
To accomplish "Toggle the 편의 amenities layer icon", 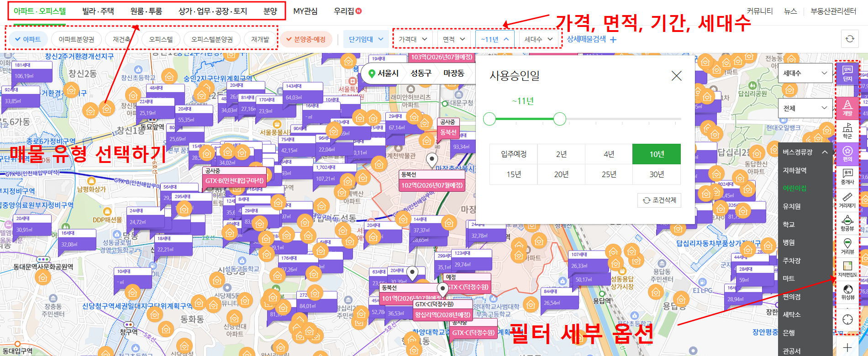I will (x=847, y=154).
